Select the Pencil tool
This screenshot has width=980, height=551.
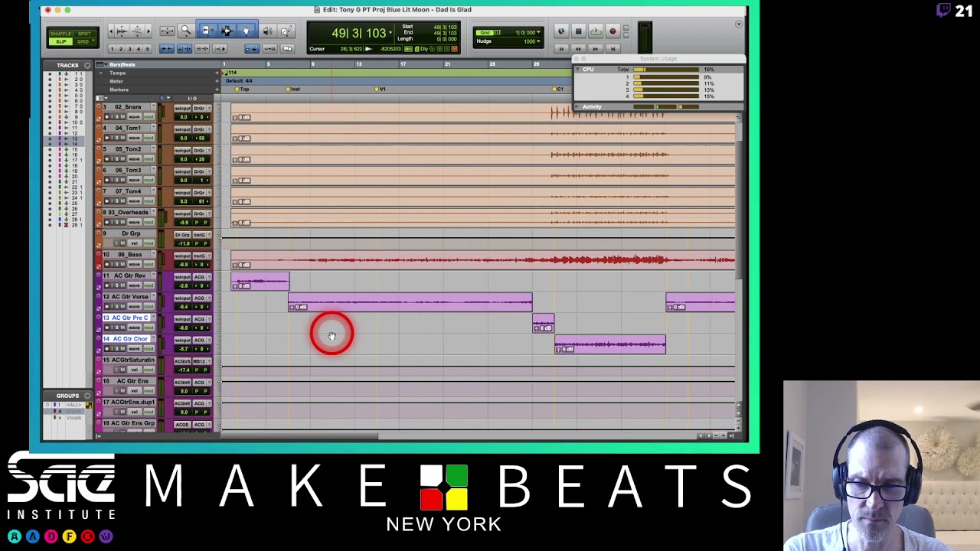pyautogui.click(x=287, y=31)
